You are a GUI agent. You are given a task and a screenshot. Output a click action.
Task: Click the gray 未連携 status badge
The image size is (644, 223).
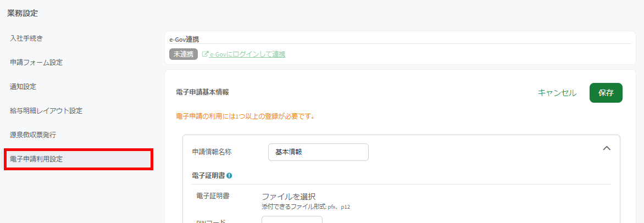point(184,54)
